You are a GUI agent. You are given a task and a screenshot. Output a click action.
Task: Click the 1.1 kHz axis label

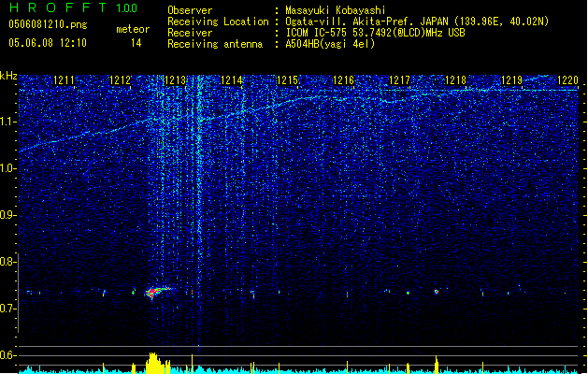point(7,122)
